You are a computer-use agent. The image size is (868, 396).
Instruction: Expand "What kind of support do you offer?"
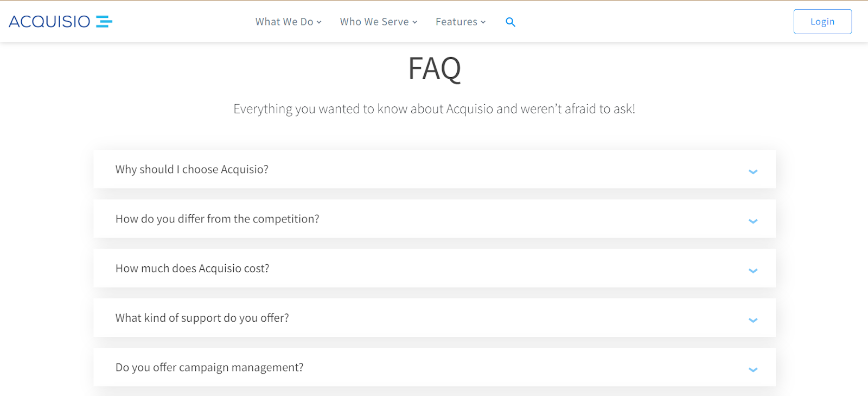pyautogui.click(x=752, y=320)
